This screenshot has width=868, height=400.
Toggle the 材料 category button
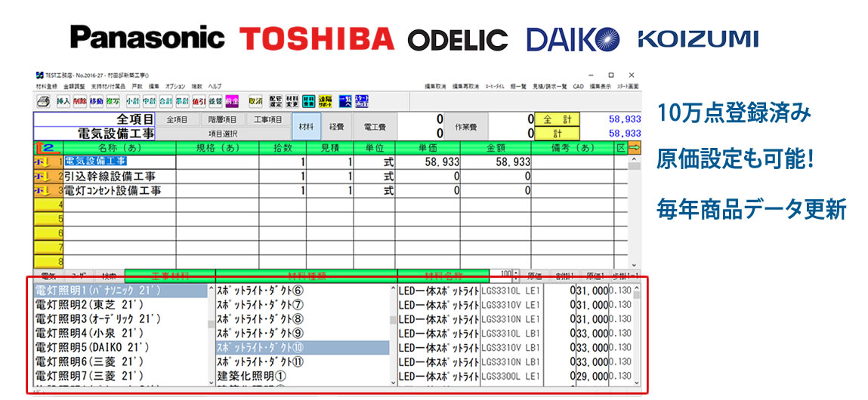pos(306,127)
